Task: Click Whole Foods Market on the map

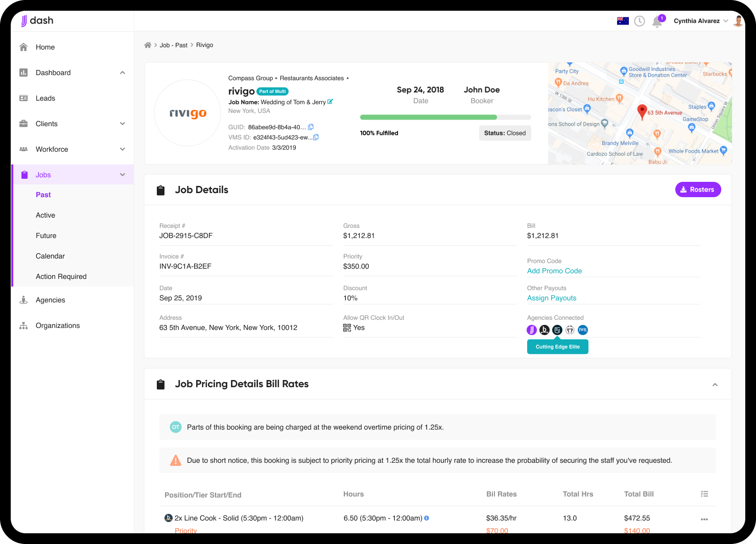Action: pyautogui.click(x=693, y=151)
